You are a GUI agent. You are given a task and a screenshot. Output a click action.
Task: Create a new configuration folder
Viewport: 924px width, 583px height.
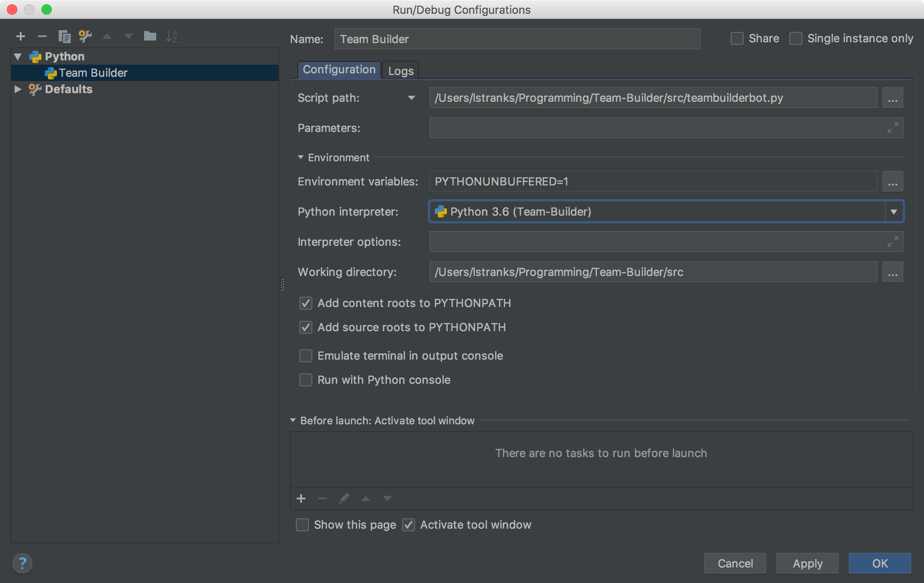[150, 36]
